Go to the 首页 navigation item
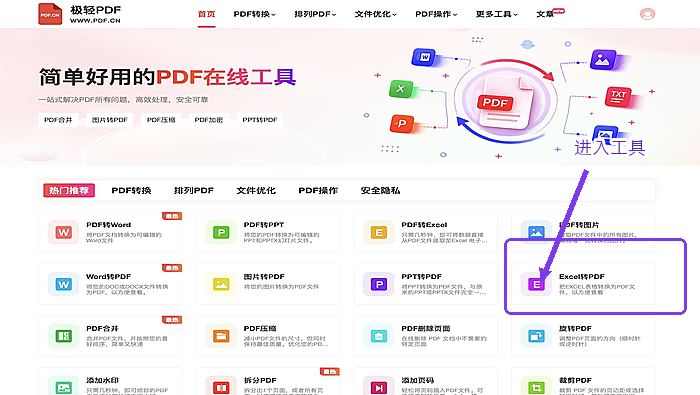The width and height of the screenshot is (700, 395). point(206,14)
